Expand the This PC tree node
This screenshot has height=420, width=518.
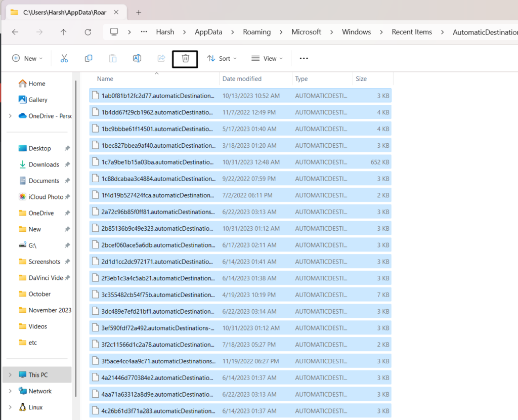pyautogui.click(x=10, y=375)
